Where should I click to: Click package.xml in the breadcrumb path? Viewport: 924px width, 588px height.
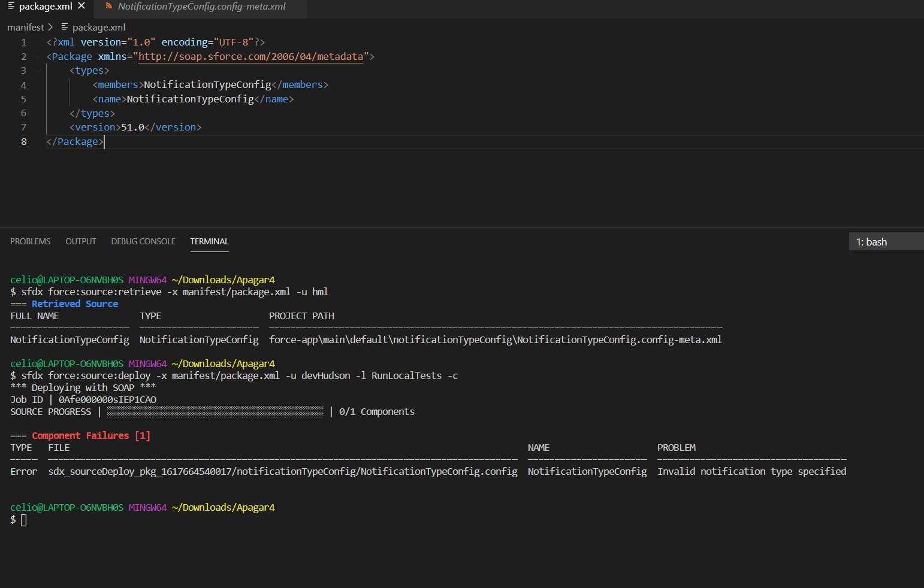99,27
